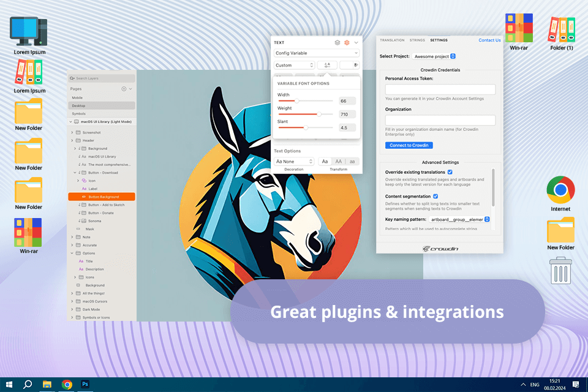
Task: Click the orange gear icon in TEXT panel
Action: [347, 43]
